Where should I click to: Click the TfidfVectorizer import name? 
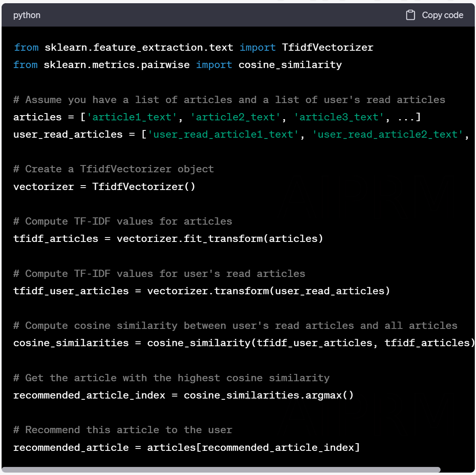coord(327,47)
